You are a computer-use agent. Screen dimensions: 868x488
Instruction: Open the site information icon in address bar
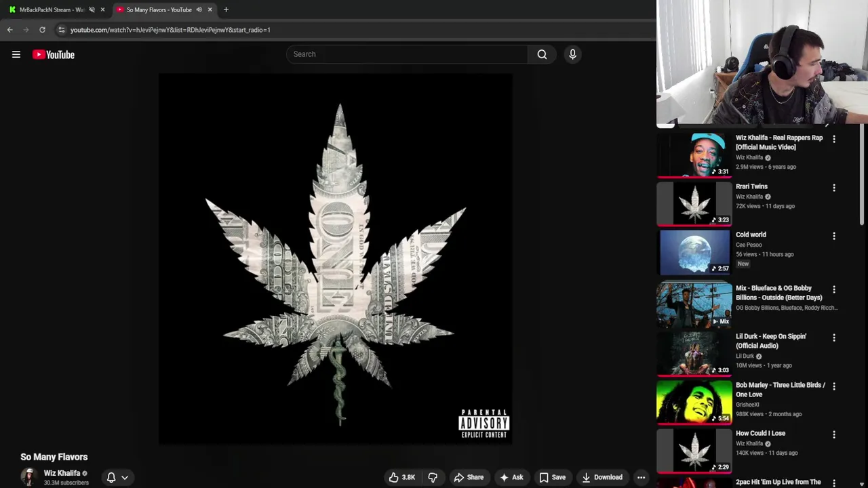point(62,30)
